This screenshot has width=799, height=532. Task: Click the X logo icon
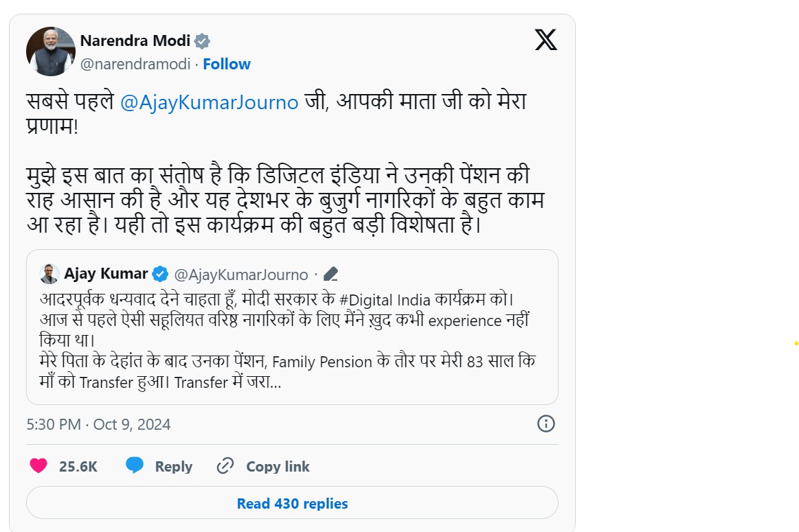click(x=546, y=40)
